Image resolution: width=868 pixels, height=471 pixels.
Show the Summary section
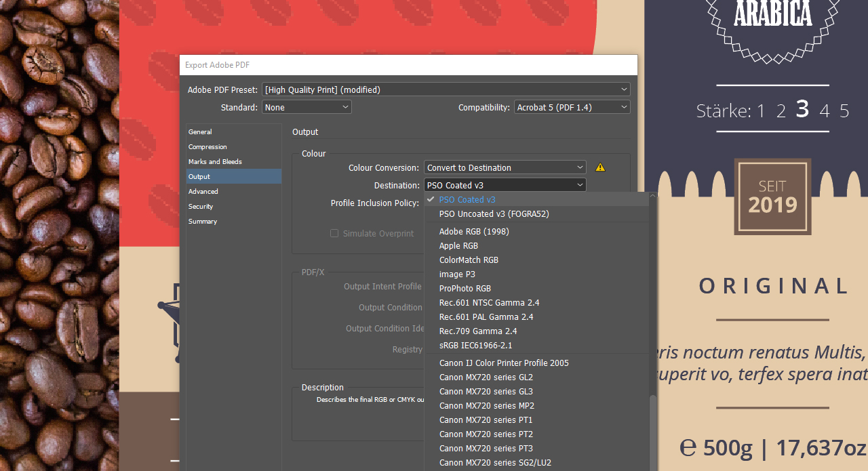coord(234,221)
